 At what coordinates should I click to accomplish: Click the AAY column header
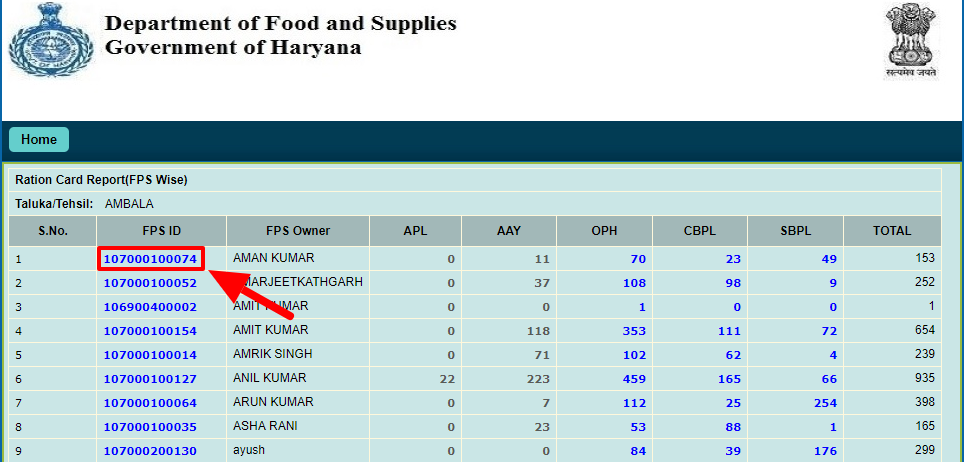[x=509, y=231]
